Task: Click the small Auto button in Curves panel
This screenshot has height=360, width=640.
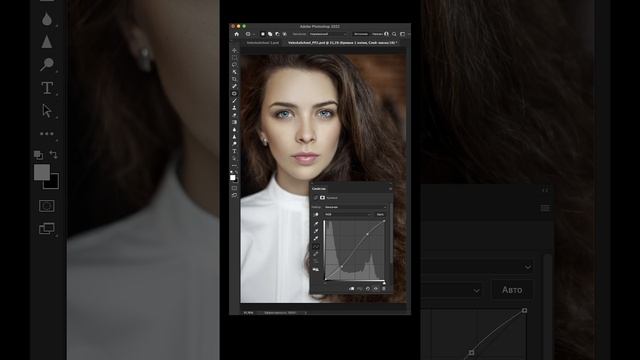Action: (380, 214)
